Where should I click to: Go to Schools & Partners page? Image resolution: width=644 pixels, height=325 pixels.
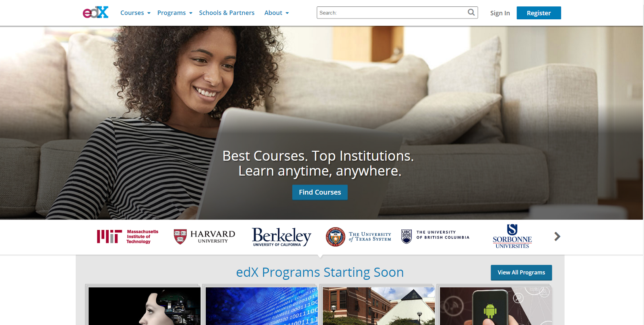(227, 13)
